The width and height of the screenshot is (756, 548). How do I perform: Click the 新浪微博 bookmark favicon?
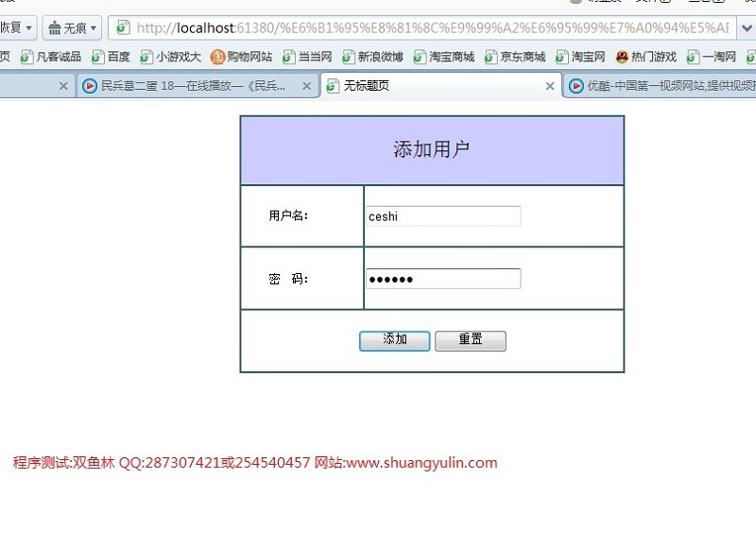click(x=348, y=58)
